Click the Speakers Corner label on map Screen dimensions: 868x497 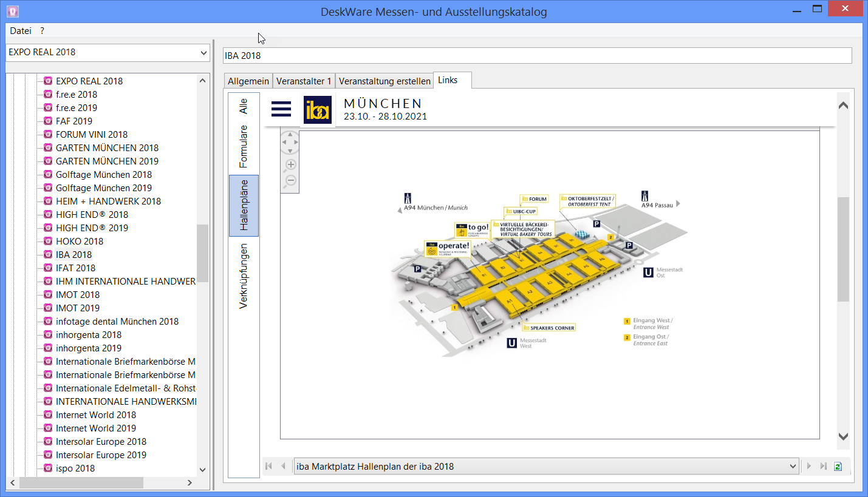pyautogui.click(x=548, y=328)
